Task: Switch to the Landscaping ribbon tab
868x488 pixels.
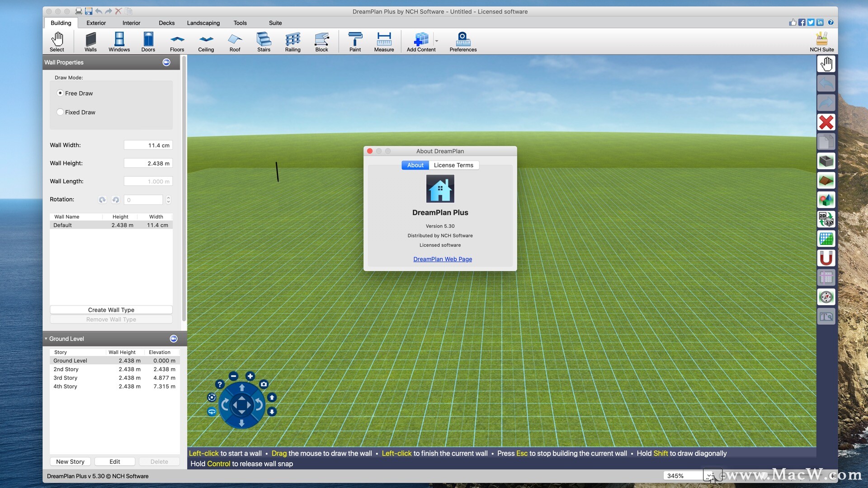Action: point(203,23)
